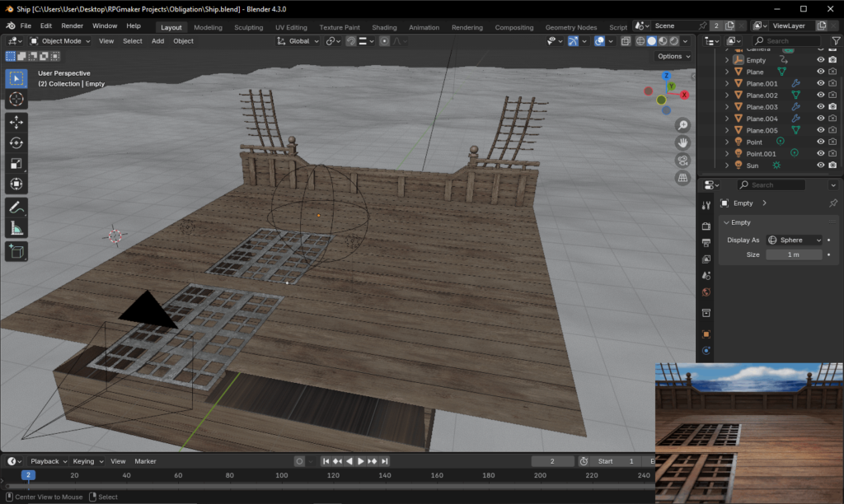
Task: Select the Move tool
Action: click(16, 122)
